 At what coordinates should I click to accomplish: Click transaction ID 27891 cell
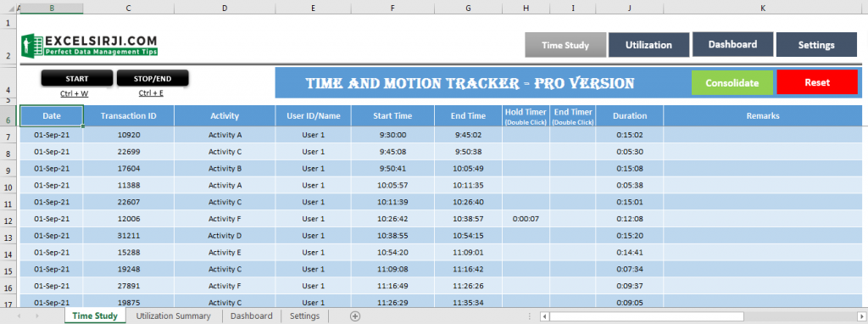point(129,286)
